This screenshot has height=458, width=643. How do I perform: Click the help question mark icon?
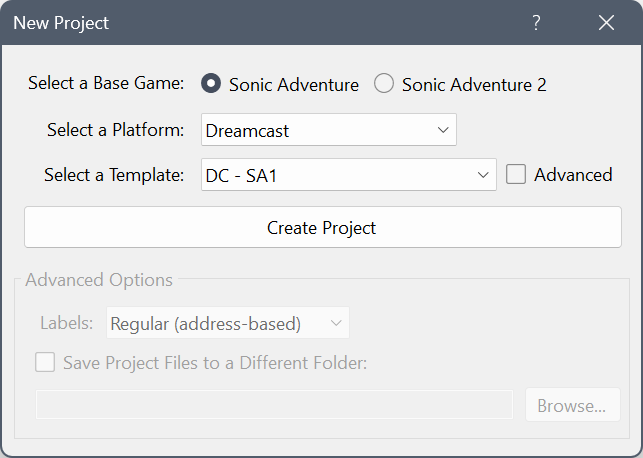tap(537, 23)
